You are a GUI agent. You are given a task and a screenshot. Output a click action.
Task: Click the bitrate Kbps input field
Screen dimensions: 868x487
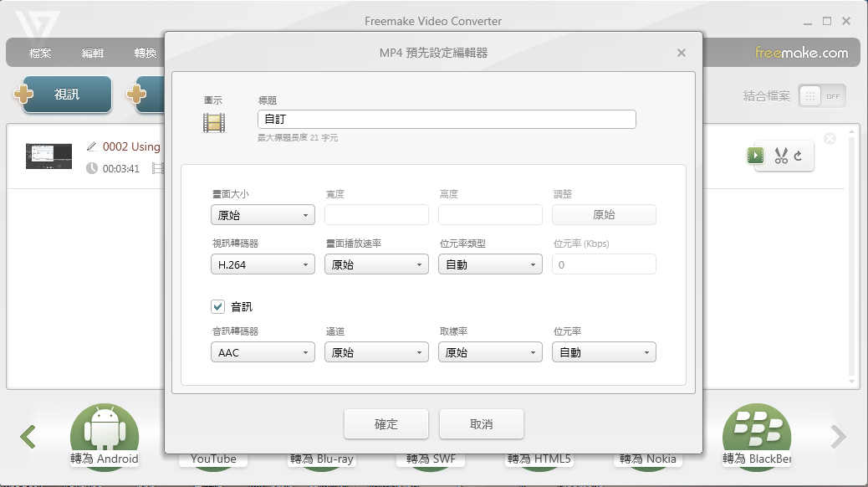tap(604, 264)
